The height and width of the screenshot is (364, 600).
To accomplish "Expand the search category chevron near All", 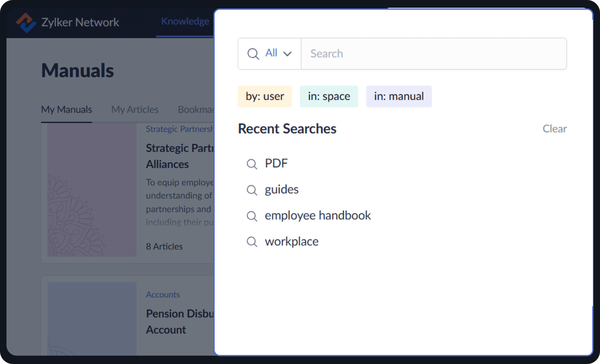I will pos(288,54).
